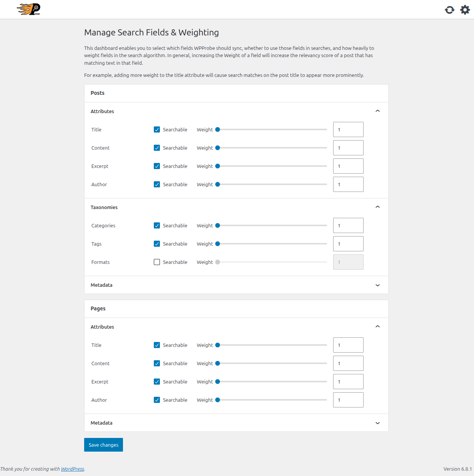Focus Posts Content weight number field
The height and width of the screenshot is (476, 474).
pyautogui.click(x=348, y=148)
